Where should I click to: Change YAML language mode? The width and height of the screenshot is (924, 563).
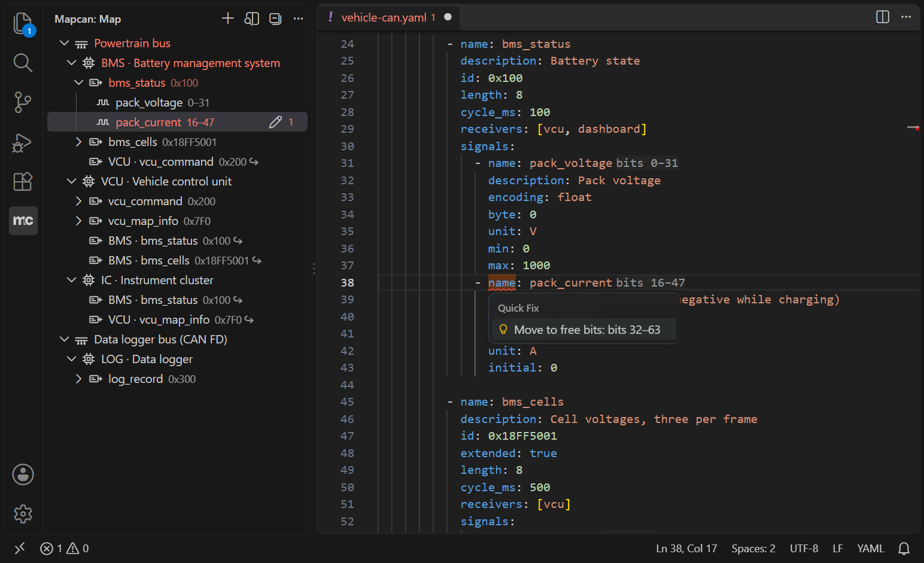[x=870, y=548]
